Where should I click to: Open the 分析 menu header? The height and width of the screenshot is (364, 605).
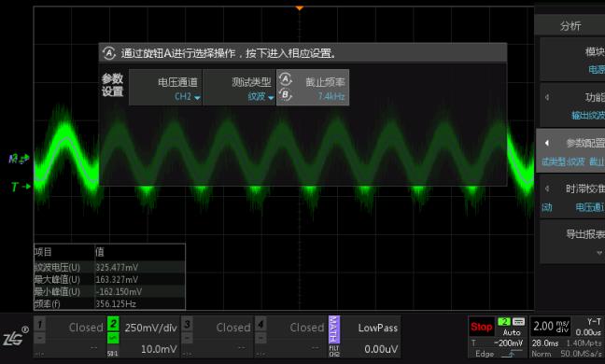[570, 26]
